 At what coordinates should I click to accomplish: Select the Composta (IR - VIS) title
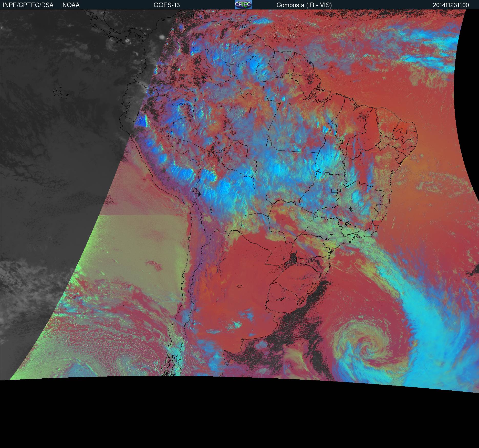click(x=304, y=5)
